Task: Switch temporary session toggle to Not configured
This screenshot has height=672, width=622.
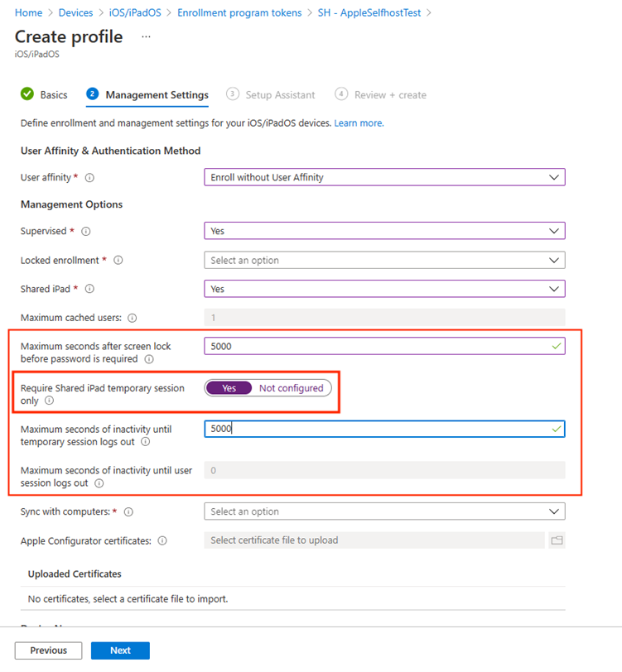Action: pos(292,388)
